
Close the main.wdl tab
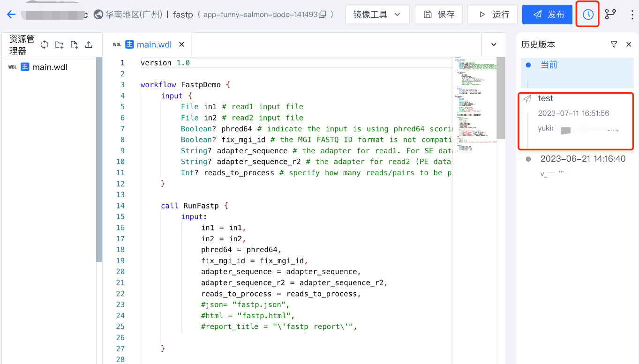pyautogui.click(x=182, y=45)
